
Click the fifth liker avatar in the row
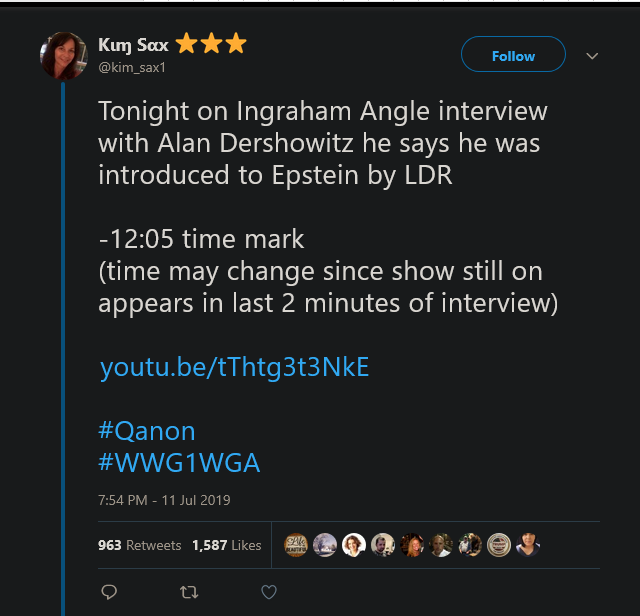[412, 545]
